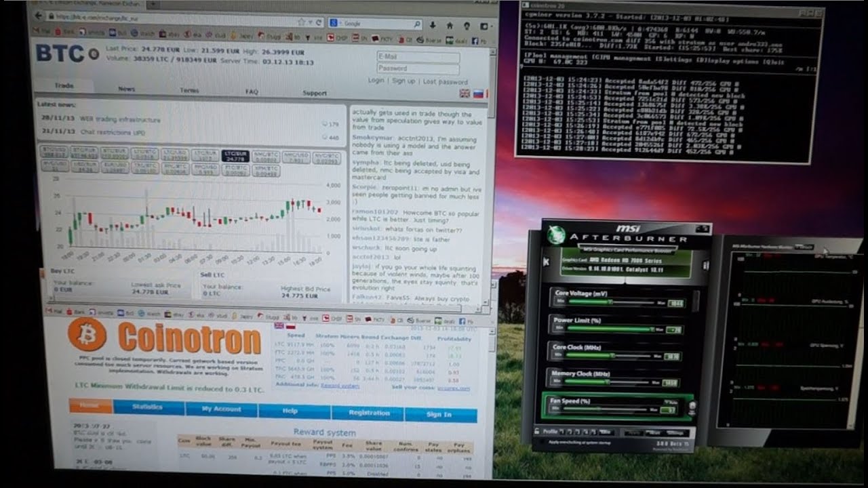
Task: Open the Support tab on BTC-e
Action: pos(315,93)
